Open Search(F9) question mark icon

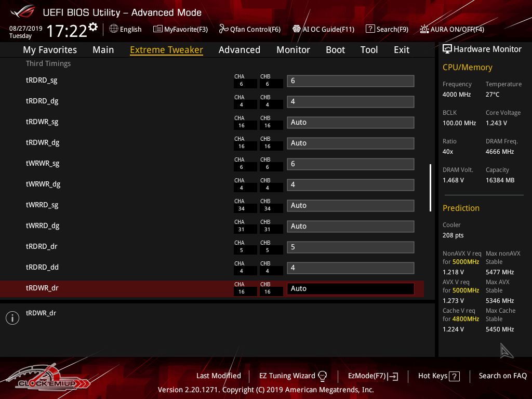click(370, 29)
